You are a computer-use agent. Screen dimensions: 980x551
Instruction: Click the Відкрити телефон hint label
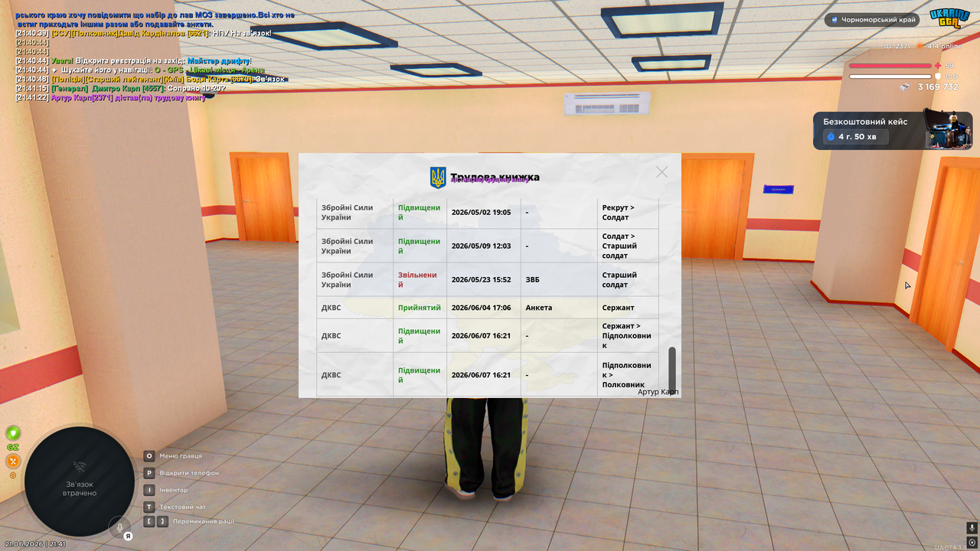pyautogui.click(x=189, y=473)
